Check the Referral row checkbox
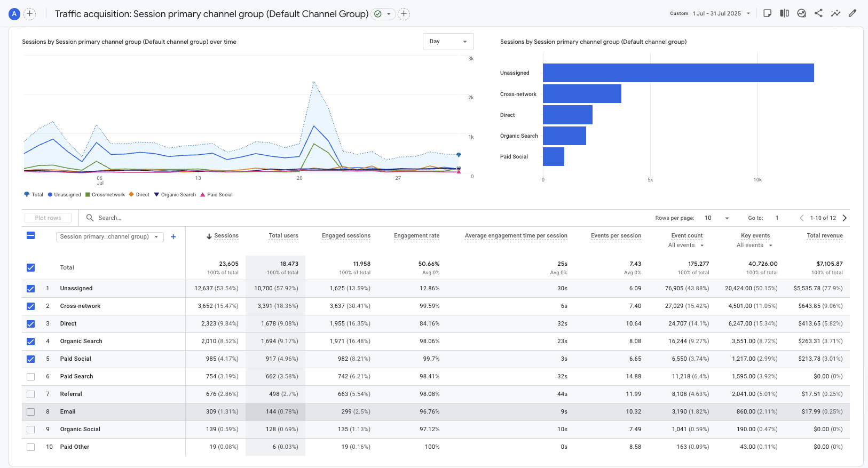This screenshot has width=868, height=468. pos(31,394)
